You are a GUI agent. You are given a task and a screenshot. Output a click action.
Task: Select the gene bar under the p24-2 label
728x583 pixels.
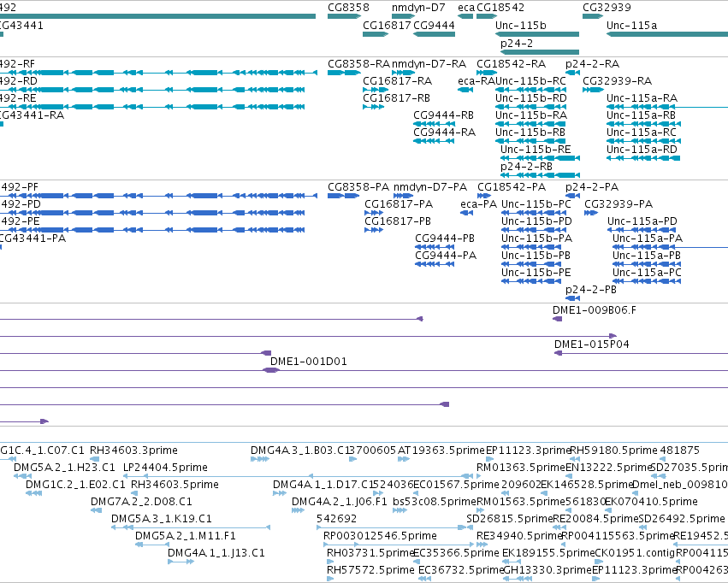tap(540, 52)
